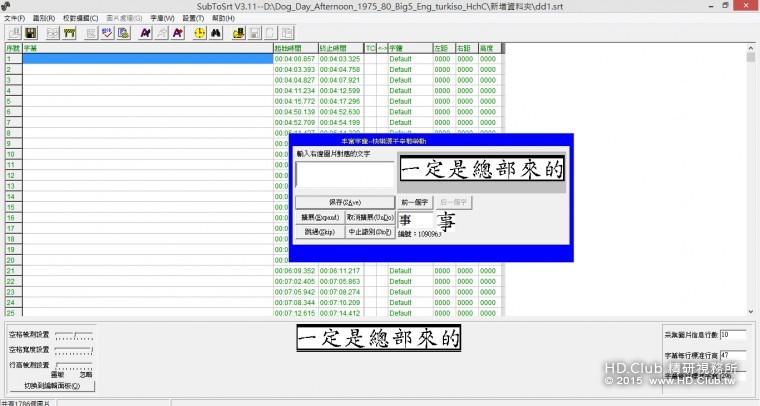Click the 跳過(Skip) button
760x406 pixels.
tap(320, 232)
